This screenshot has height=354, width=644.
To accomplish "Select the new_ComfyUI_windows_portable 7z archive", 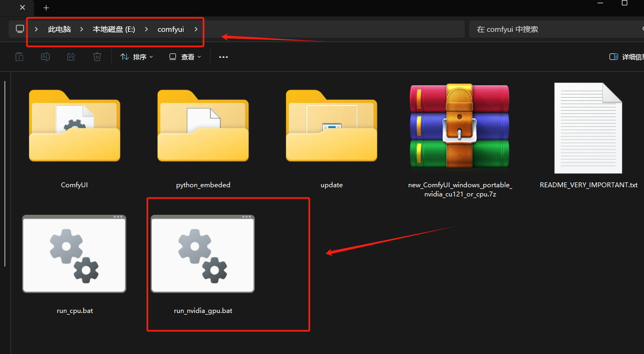I will [x=459, y=140].
